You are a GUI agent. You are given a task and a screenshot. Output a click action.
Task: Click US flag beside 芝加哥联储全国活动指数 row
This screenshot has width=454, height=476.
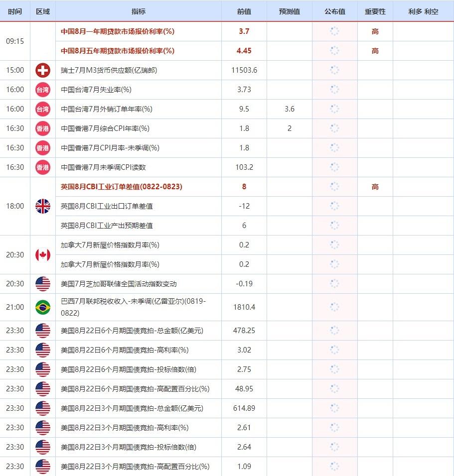pyautogui.click(x=43, y=284)
